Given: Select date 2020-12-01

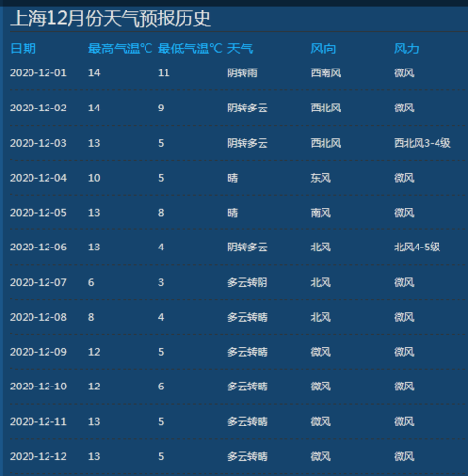Looking at the screenshot, I should [x=38, y=73].
